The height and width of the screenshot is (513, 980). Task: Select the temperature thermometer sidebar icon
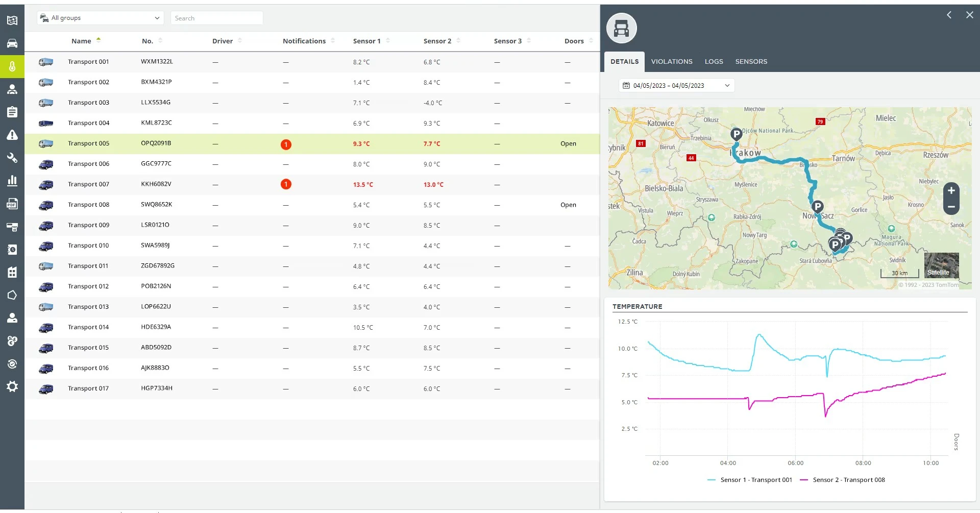pos(12,66)
